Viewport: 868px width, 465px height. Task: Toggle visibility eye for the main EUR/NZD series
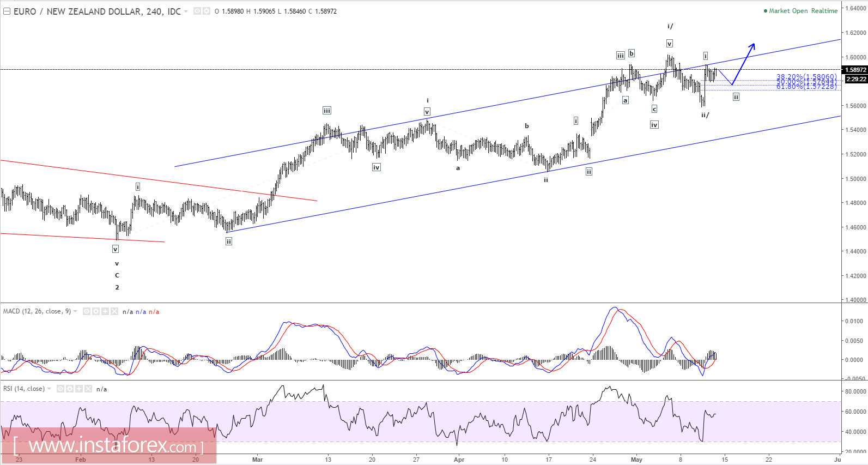click(197, 11)
